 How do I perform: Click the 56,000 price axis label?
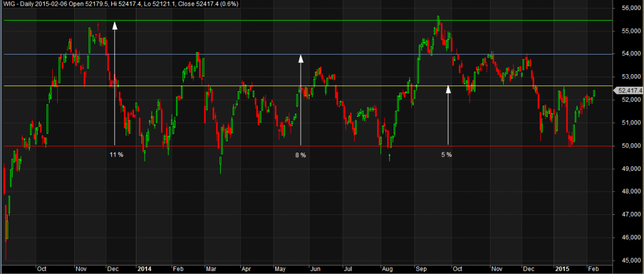click(x=626, y=8)
